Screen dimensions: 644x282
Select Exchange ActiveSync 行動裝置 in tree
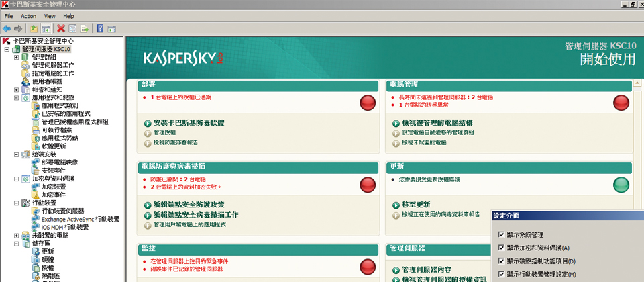(80, 219)
